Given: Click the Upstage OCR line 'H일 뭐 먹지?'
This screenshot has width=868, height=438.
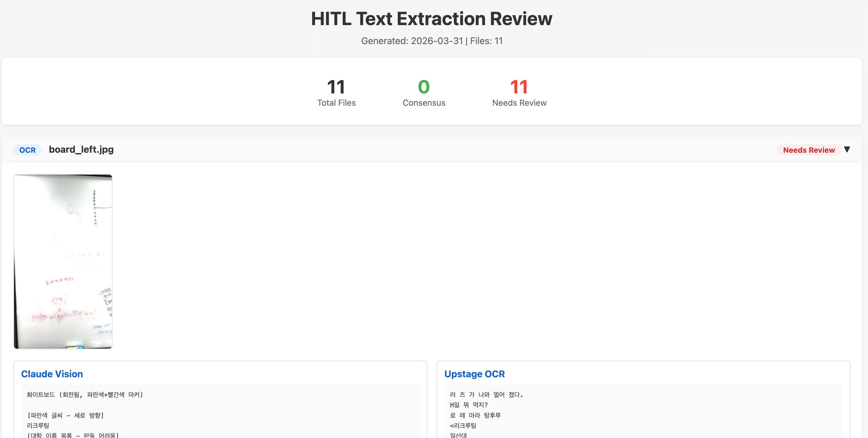Looking at the screenshot, I should click(x=469, y=405).
